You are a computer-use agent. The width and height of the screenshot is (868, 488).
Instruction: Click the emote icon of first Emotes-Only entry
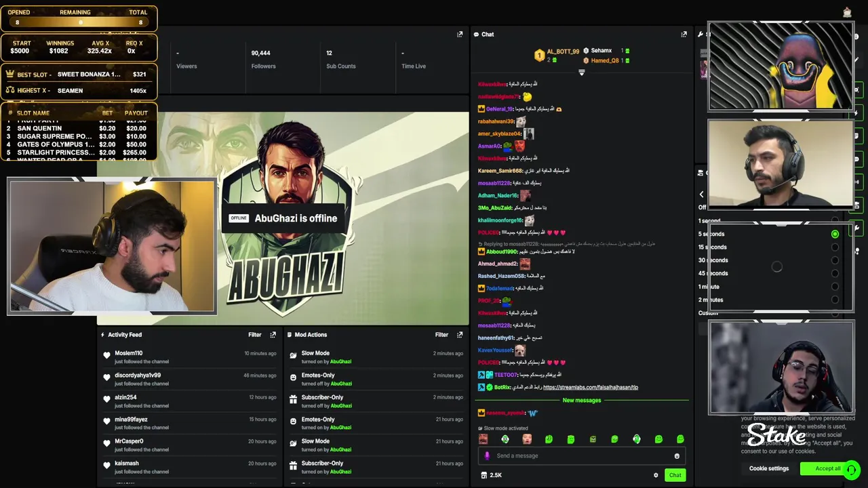(x=293, y=378)
